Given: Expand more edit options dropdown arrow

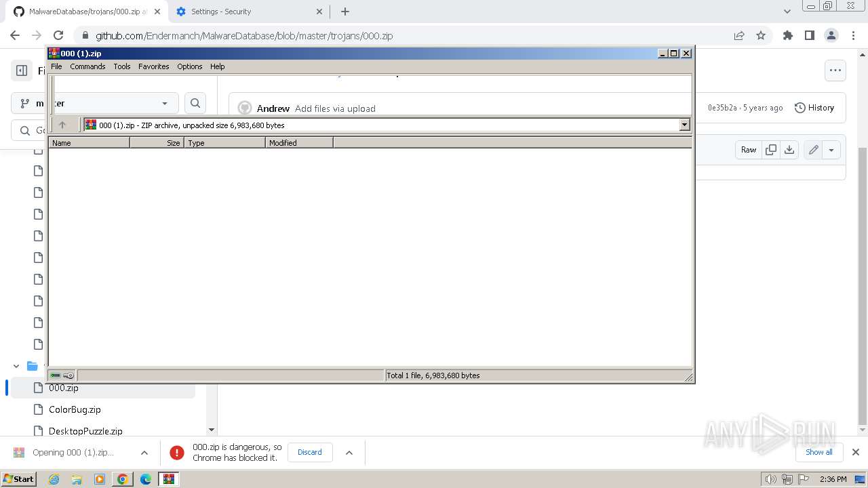Looking at the screenshot, I should [831, 150].
